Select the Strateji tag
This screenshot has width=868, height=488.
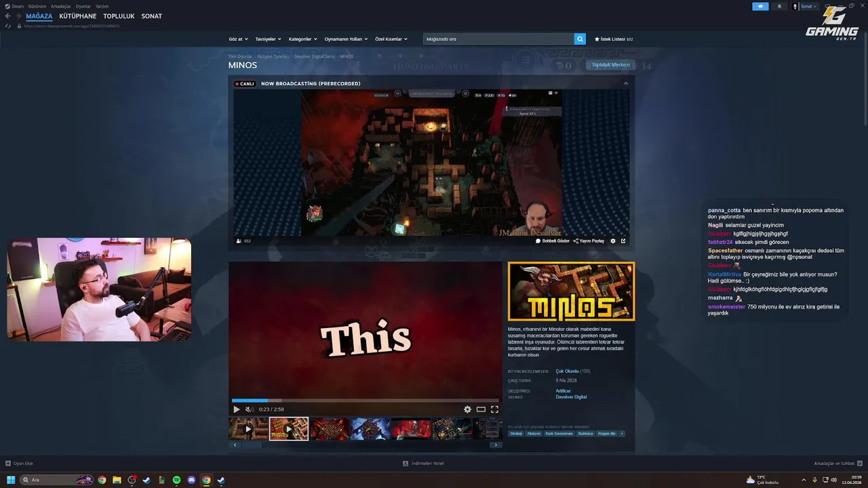point(516,434)
